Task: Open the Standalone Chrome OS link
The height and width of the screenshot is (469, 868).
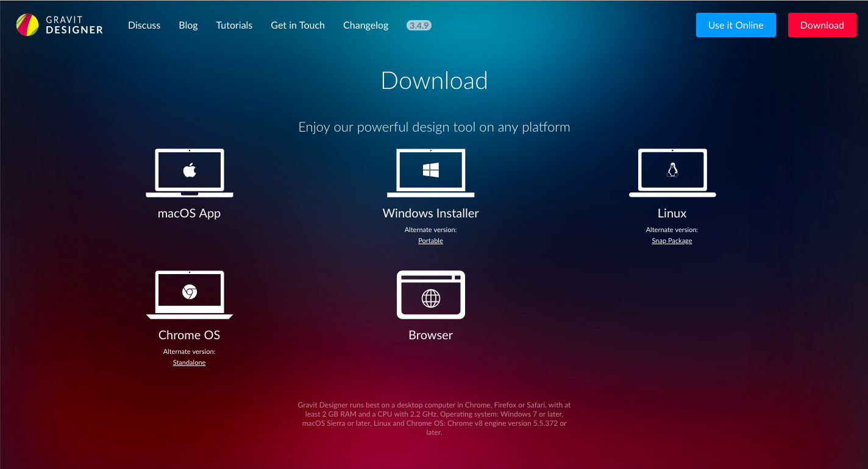Action: (189, 362)
